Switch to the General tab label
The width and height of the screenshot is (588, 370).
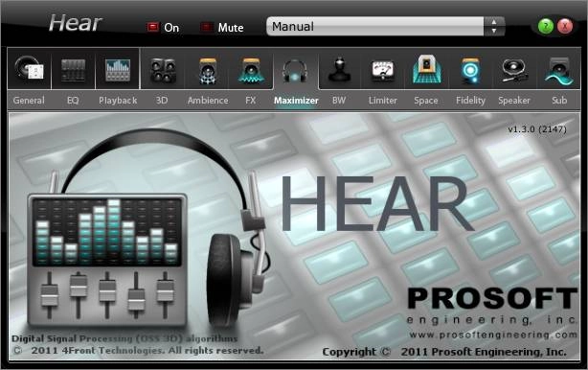click(x=29, y=101)
